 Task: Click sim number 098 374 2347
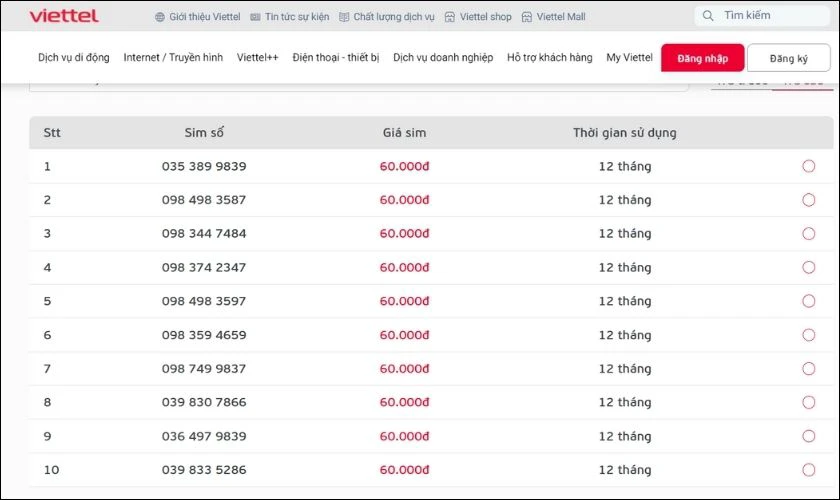click(204, 267)
